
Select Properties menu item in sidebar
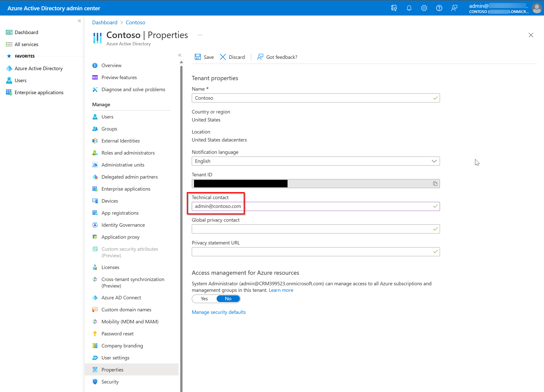112,369
